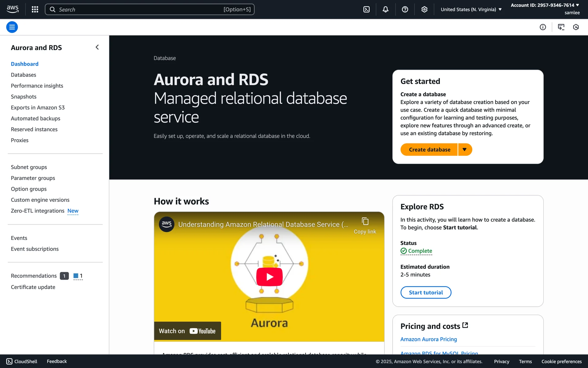Expand the Create database dropdown arrow
588x368 pixels.
pyautogui.click(x=465, y=150)
